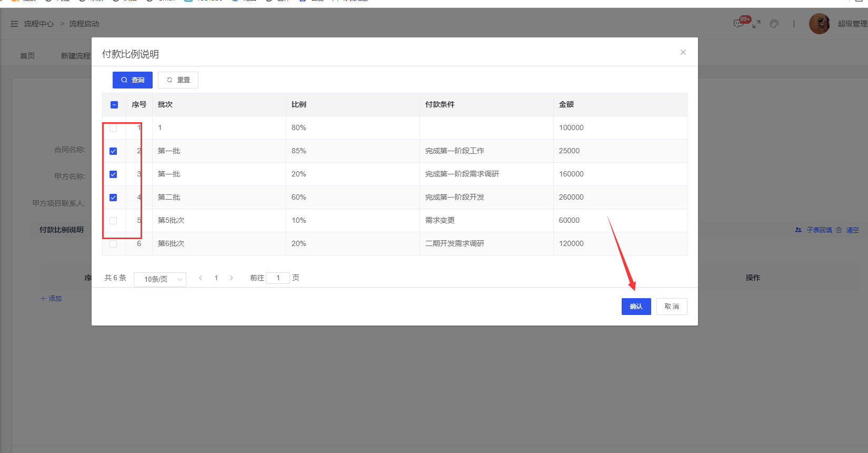Go to next page arrow in pagination

point(231,278)
